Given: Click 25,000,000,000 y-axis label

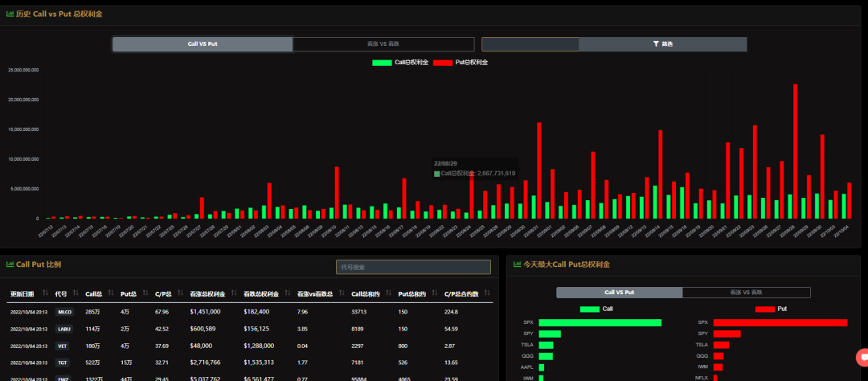Looking at the screenshot, I should 23,70.
